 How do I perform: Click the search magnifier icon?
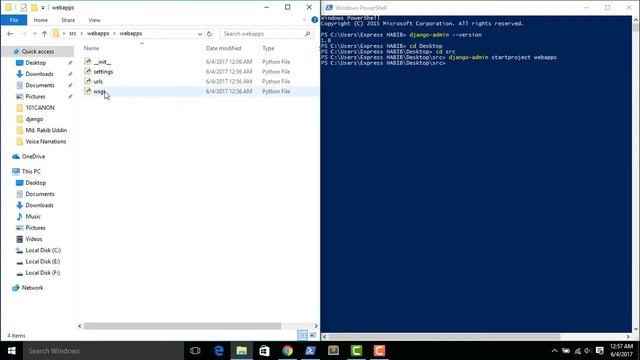point(308,34)
